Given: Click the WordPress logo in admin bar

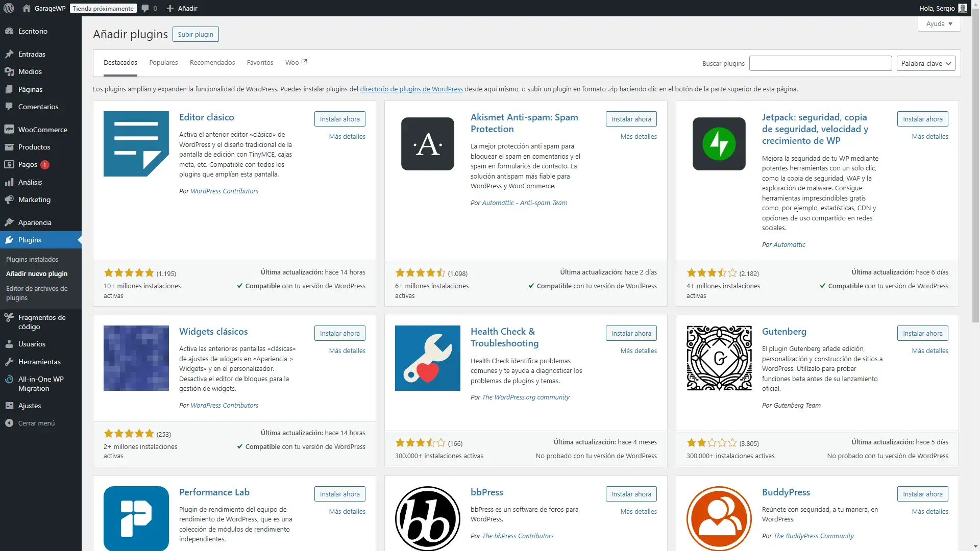Looking at the screenshot, I should click(x=9, y=8).
